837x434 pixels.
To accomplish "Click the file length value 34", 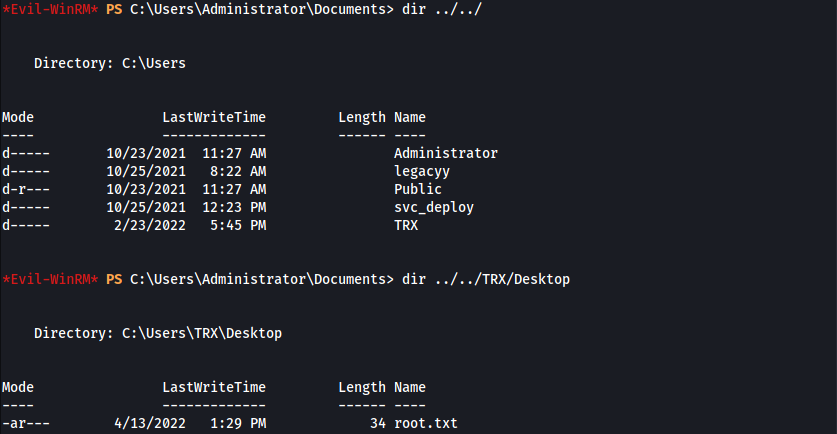I will click(378, 423).
